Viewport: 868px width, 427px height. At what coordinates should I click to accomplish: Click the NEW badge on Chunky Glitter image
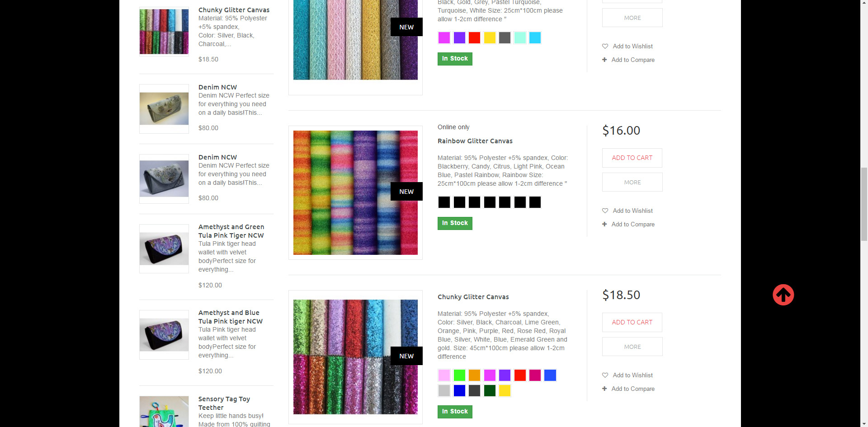pos(406,356)
